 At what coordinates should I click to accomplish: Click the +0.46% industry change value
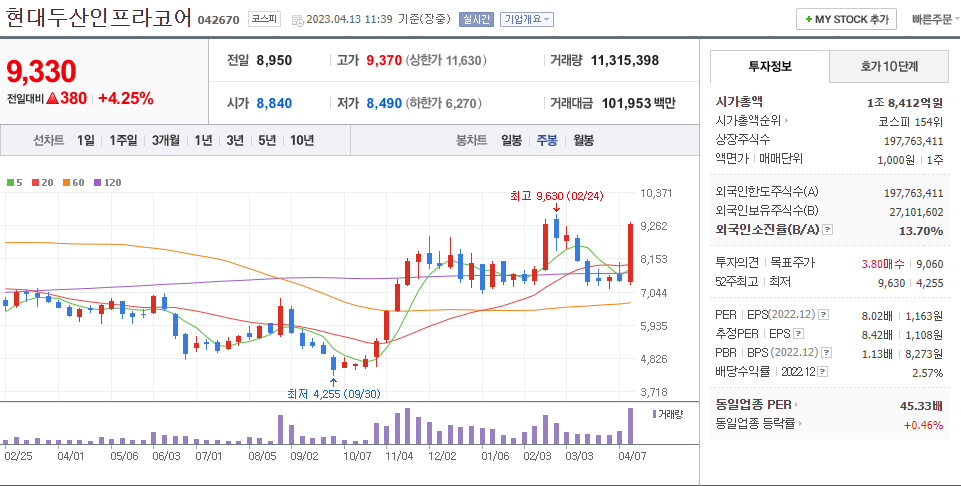(923, 424)
